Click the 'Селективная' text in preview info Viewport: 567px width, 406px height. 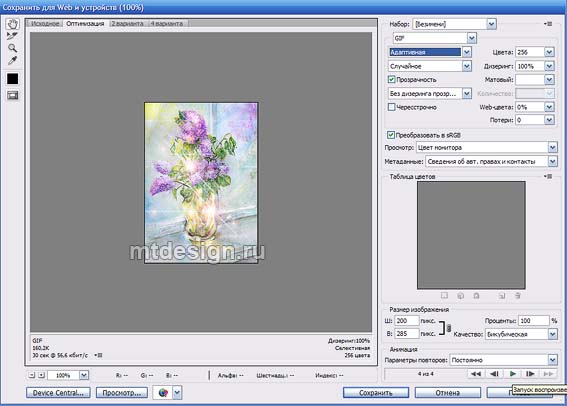pyautogui.click(x=352, y=348)
